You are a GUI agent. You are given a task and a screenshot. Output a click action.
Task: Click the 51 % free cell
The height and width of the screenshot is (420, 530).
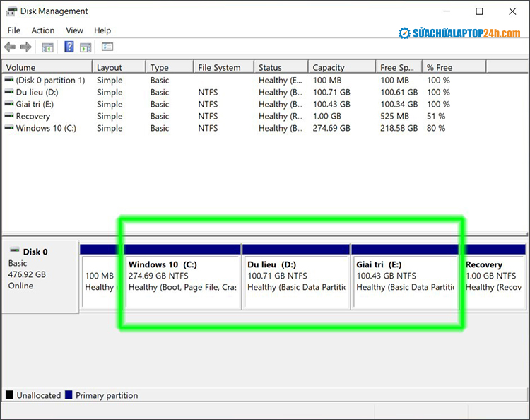436,117
